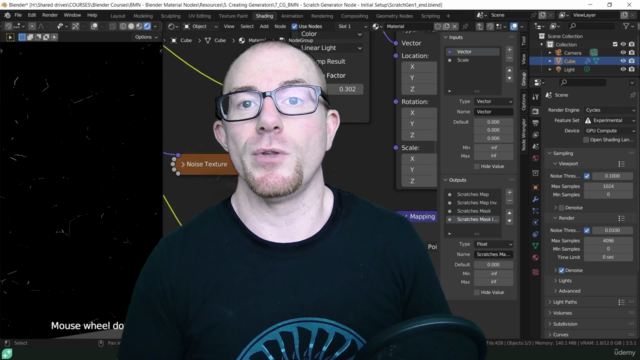This screenshot has height=360, width=640.
Task: Open the Scene properties icon
Action: point(536,146)
